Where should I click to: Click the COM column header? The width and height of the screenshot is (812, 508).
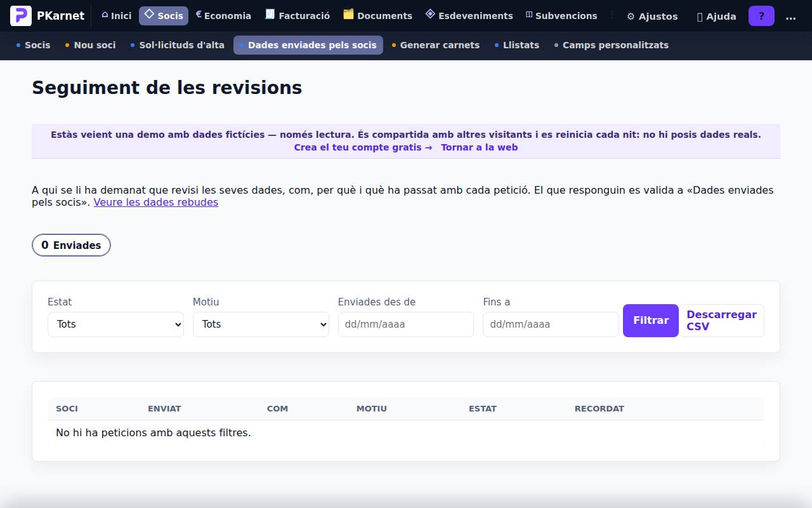point(277,408)
